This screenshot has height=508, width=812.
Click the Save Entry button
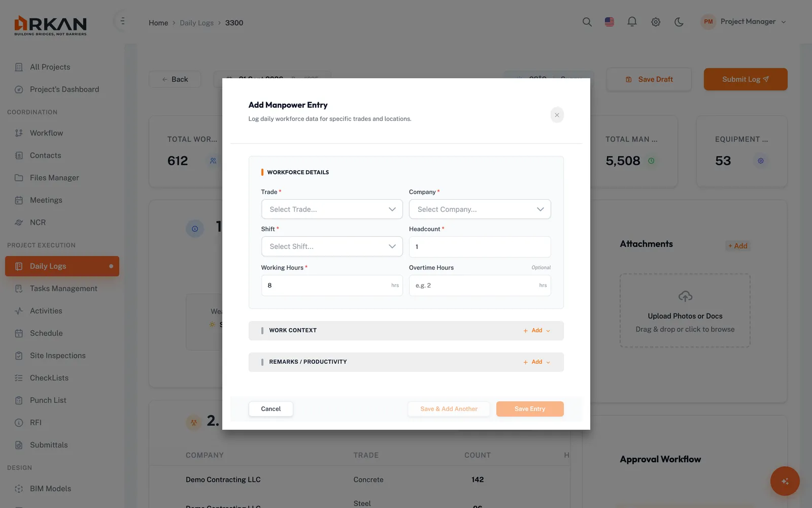tap(530, 409)
